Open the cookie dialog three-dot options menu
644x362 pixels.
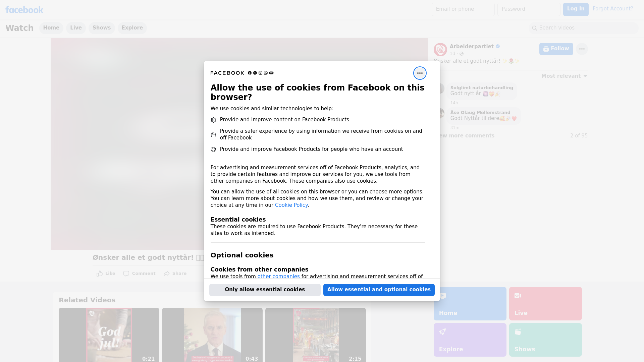tap(420, 73)
